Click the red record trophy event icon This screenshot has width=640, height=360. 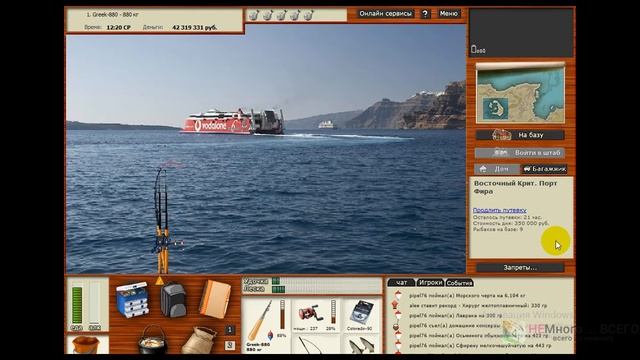(x=394, y=304)
